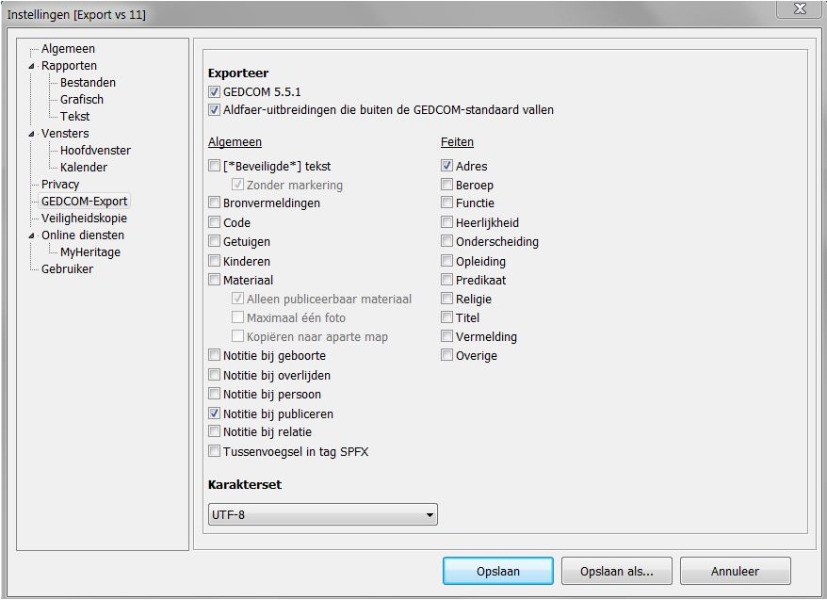Collapse the Rapporten tree node
Screen dimensions: 827x600
[x=31, y=66]
